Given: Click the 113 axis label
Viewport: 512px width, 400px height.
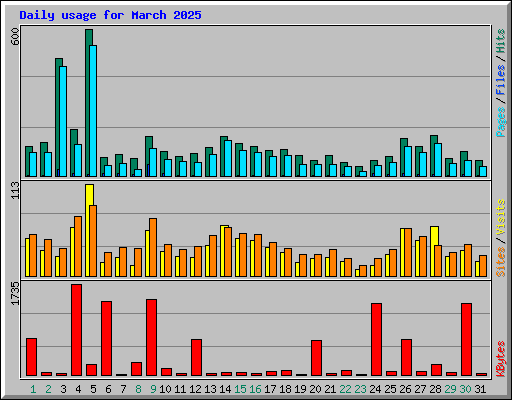Looking at the screenshot, I should click(15, 190).
